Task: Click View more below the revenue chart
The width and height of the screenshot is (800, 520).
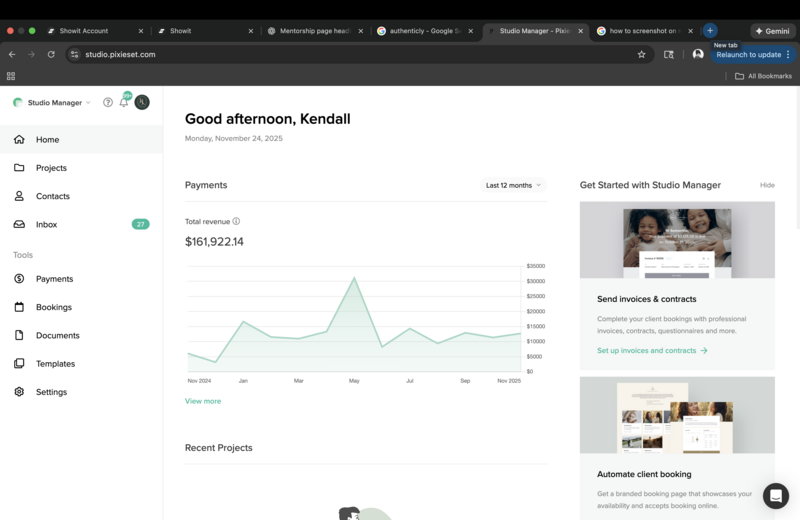Action: (203, 401)
